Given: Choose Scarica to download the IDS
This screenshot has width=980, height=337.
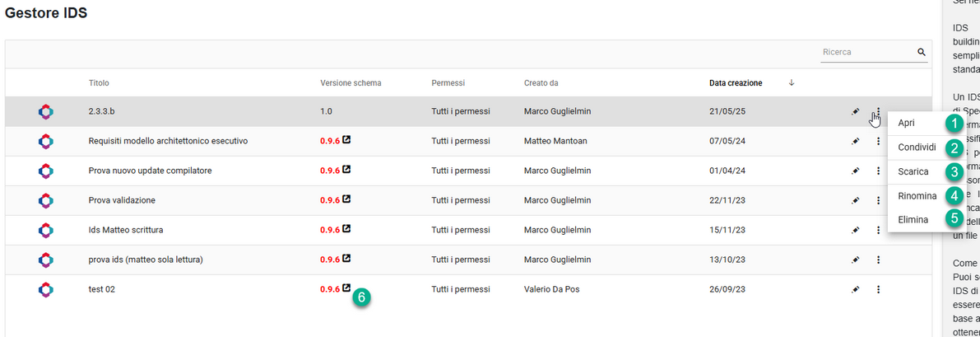Looking at the screenshot, I should tap(913, 171).
